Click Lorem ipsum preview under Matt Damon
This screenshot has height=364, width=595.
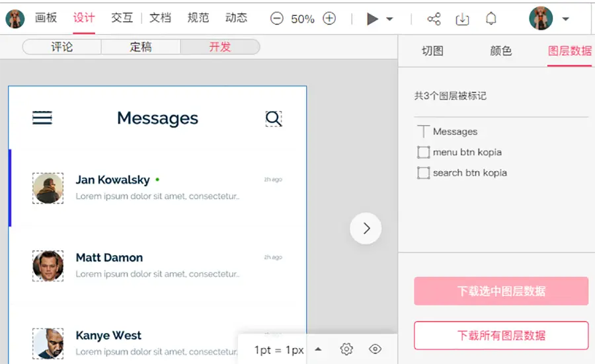pos(157,274)
